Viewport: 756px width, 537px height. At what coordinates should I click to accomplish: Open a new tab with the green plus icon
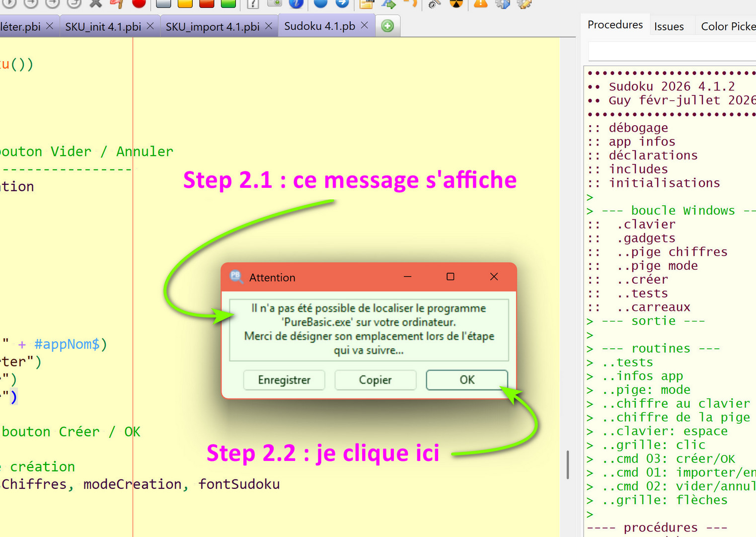[x=388, y=26]
